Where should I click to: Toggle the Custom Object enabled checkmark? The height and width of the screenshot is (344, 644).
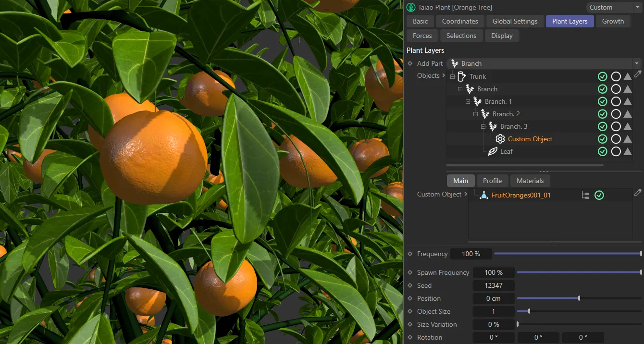pos(602,139)
